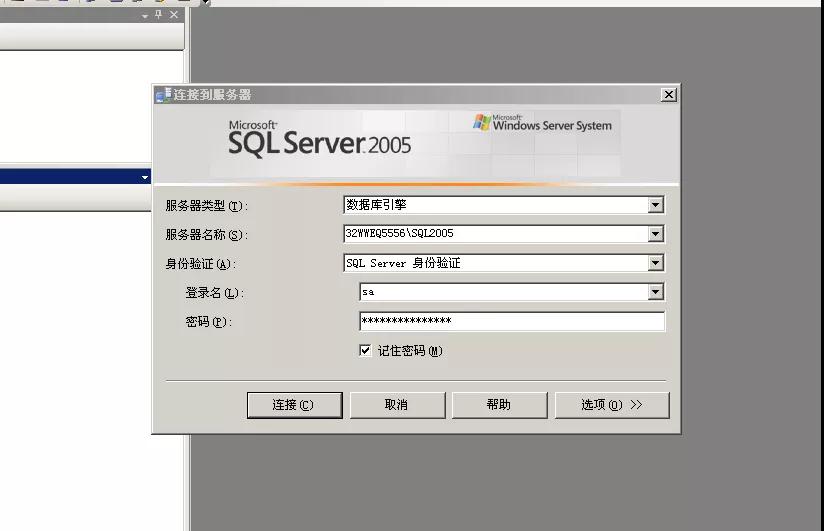Close the 连接到服务器 dialog
Screen dimensions: 824x531
pos(668,95)
